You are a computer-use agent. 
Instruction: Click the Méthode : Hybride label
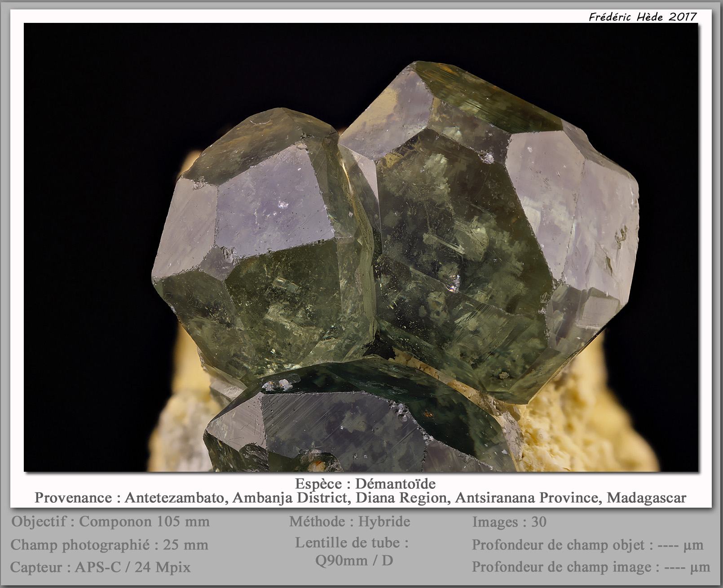point(349,522)
